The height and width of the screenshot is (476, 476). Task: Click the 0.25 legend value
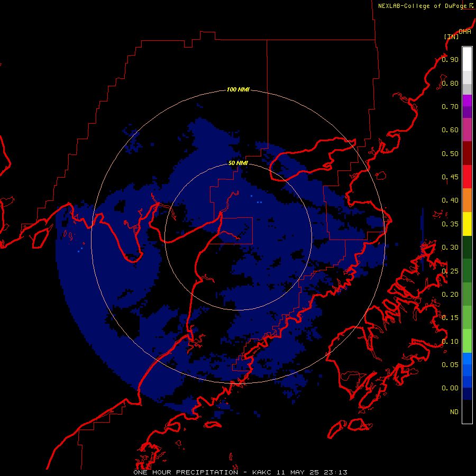coord(450,271)
